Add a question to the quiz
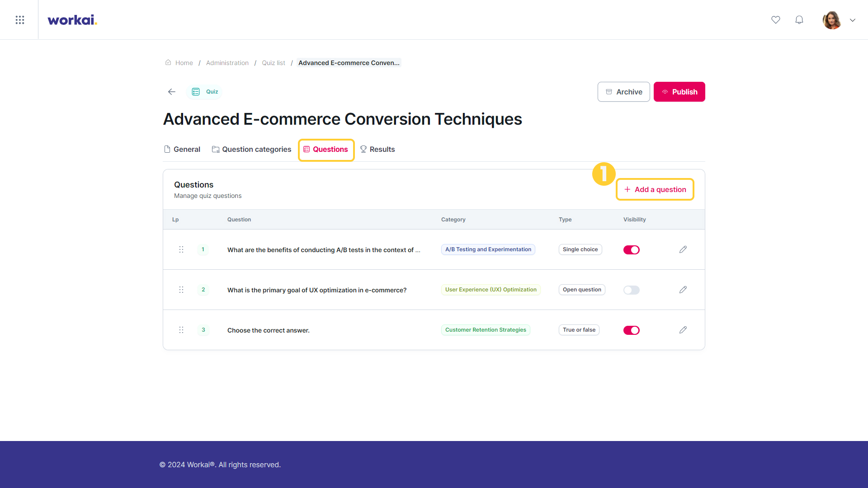 pyautogui.click(x=655, y=189)
